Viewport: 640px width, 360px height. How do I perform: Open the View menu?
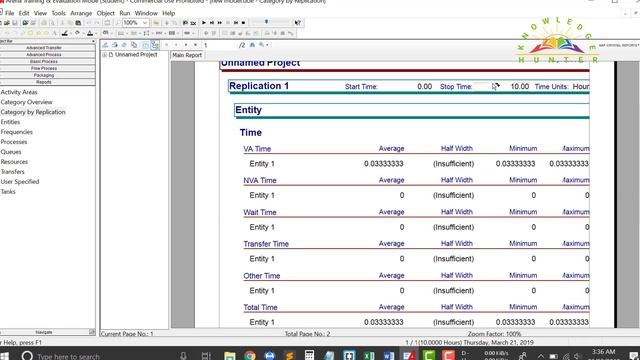40,13
